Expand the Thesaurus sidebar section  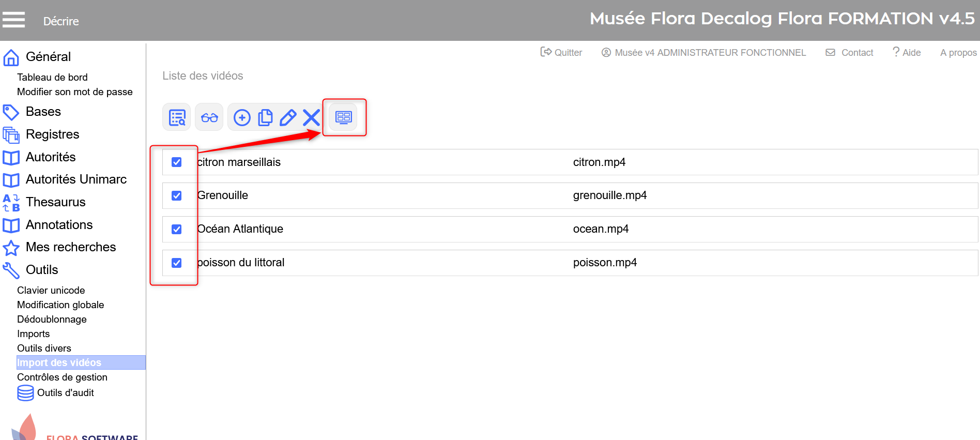click(x=55, y=202)
